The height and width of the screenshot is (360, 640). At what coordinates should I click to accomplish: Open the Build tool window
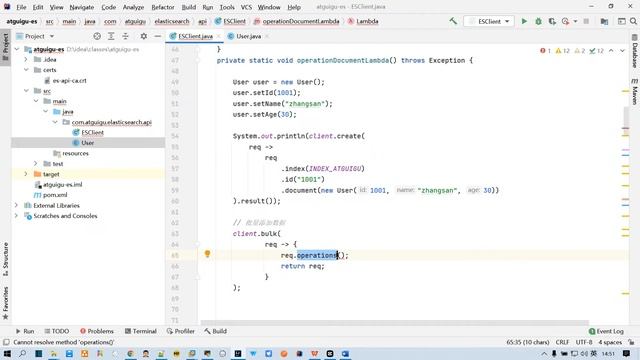click(216, 331)
